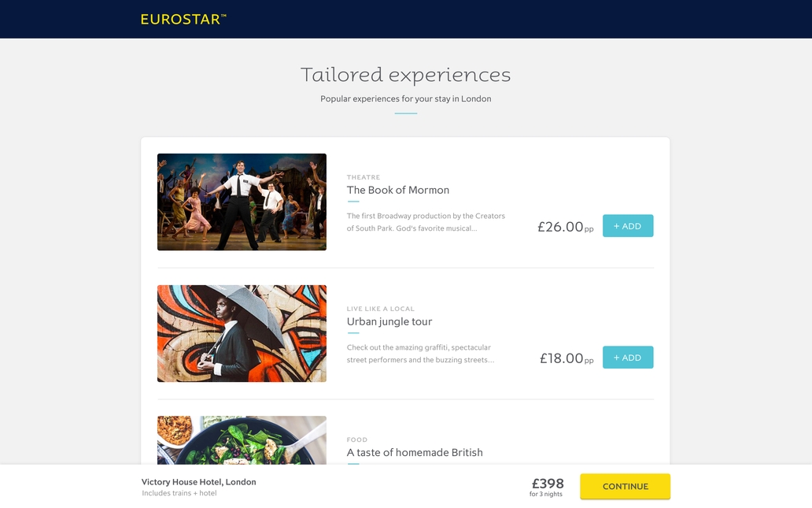Click the THEATRE category label
812x508 pixels.
click(364, 177)
